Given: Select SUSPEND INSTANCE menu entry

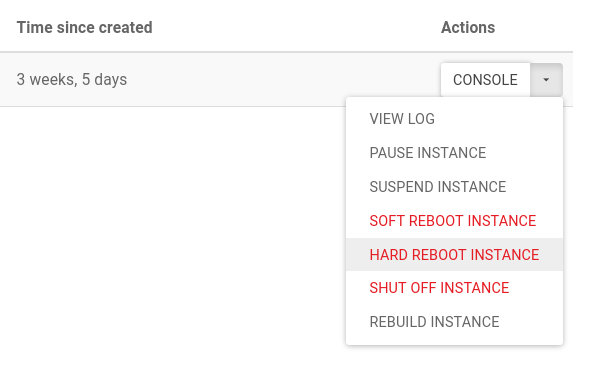Looking at the screenshot, I should coord(454,187).
